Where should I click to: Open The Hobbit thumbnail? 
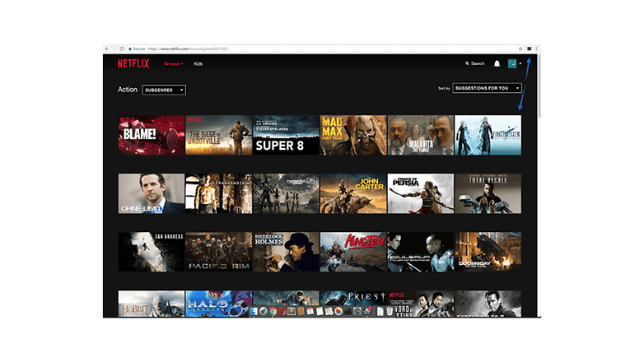152,304
